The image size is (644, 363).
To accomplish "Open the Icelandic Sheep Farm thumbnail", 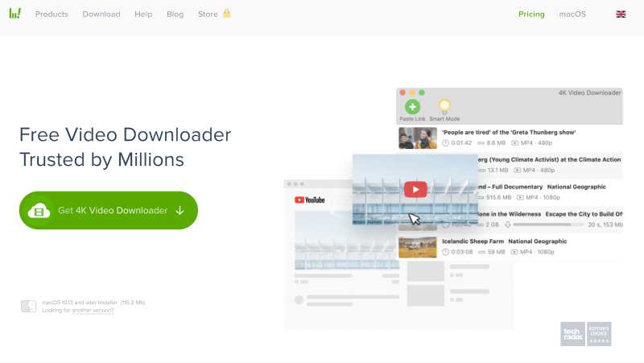I will pos(418,247).
